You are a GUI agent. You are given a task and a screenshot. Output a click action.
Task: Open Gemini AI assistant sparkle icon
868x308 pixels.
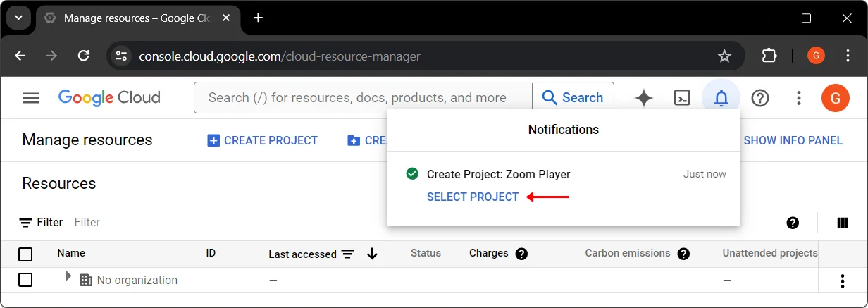click(x=644, y=98)
